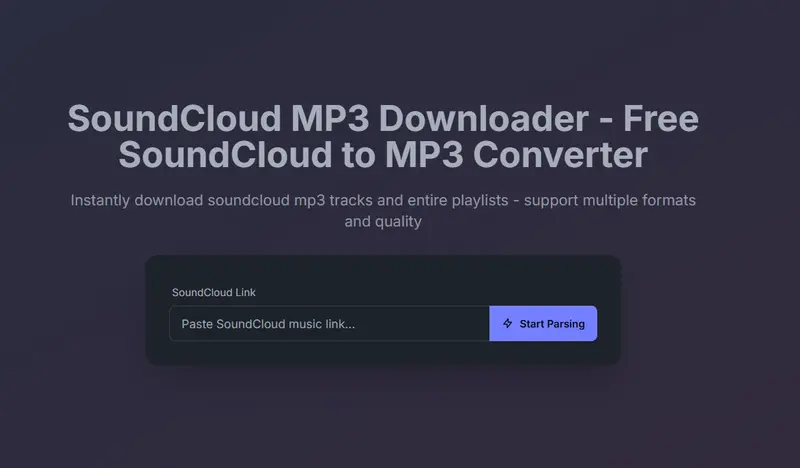
Task: Click the lightning bolt icon on Start Parsing
Action: click(507, 324)
